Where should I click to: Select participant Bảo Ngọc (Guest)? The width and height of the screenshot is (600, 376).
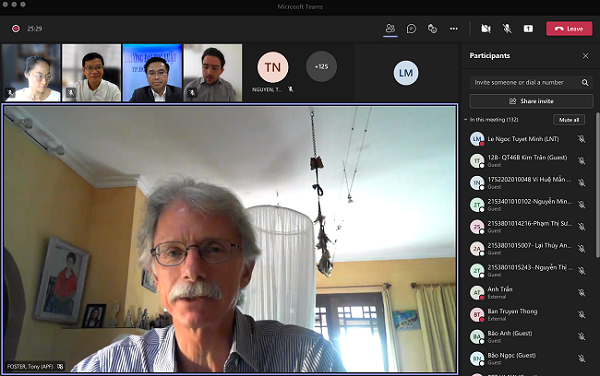pos(528,359)
